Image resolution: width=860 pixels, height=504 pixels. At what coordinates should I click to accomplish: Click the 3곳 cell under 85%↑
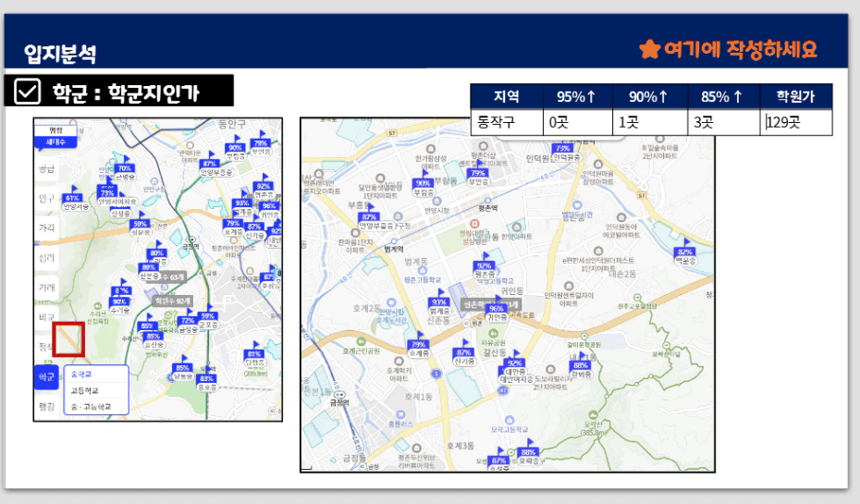(724, 122)
